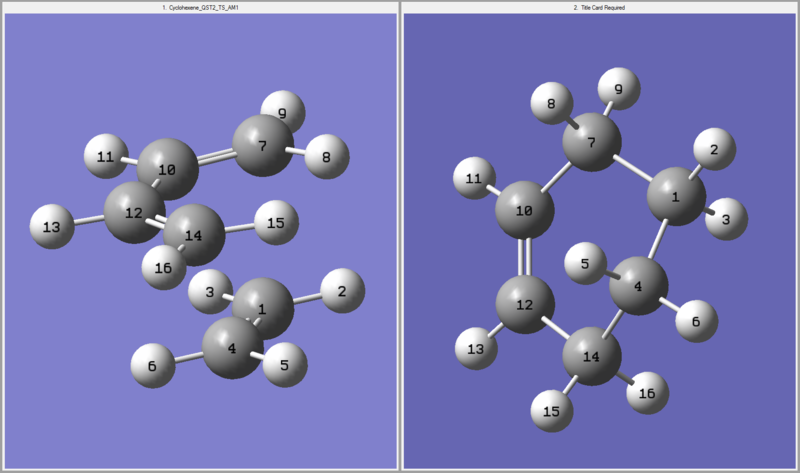Select hydrogen atom 2 in left structure
Viewport: 800px width, 473px height.
342,291
